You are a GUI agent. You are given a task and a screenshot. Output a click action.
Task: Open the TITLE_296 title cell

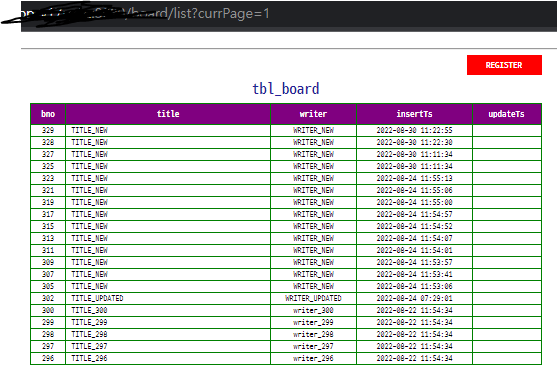(x=168, y=359)
